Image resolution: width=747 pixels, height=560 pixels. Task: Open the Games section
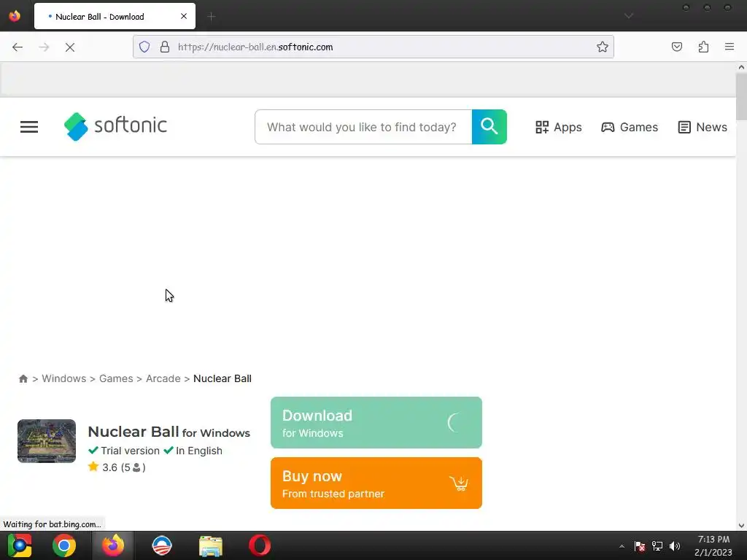pyautogui.click(x=630, y=127)
